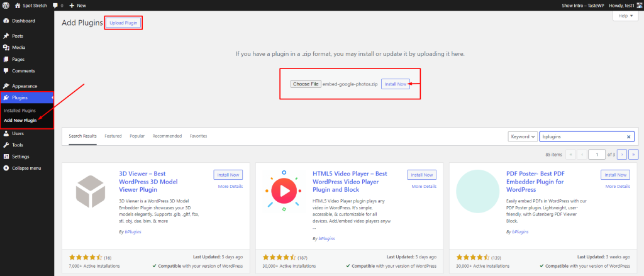Viewport: 644px width, 276px height.
Task: Click the Upload Plugin button
Action: coord(123,23)
